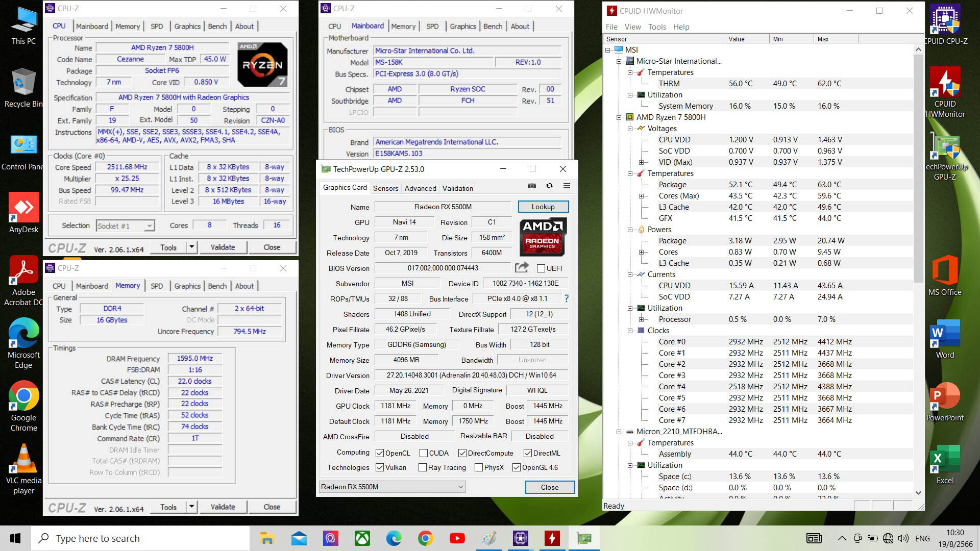Viewport: 980px width, 551px height.
Task: Open Google Chrome desktop shortcut
Action: point(23,406)
